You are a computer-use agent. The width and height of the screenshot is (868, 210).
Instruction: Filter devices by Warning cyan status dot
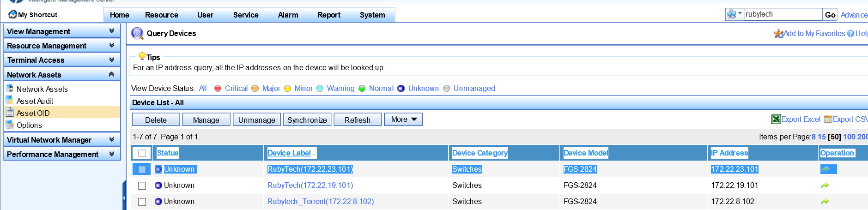[x=320, y=88]
